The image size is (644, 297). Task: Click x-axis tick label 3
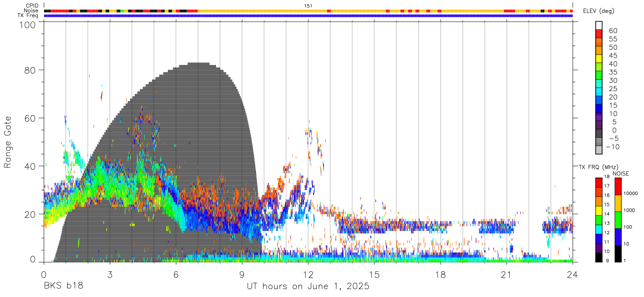click(x=110, y=274)
